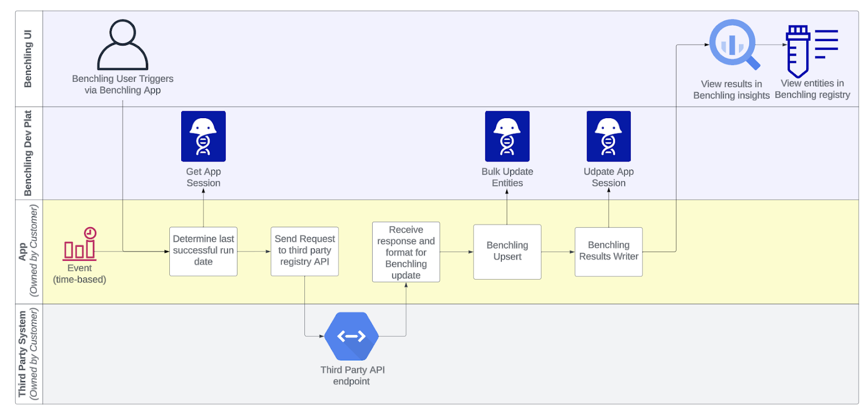
Task: Click the View entities in Benchling registry text
Action: (812, 89)
